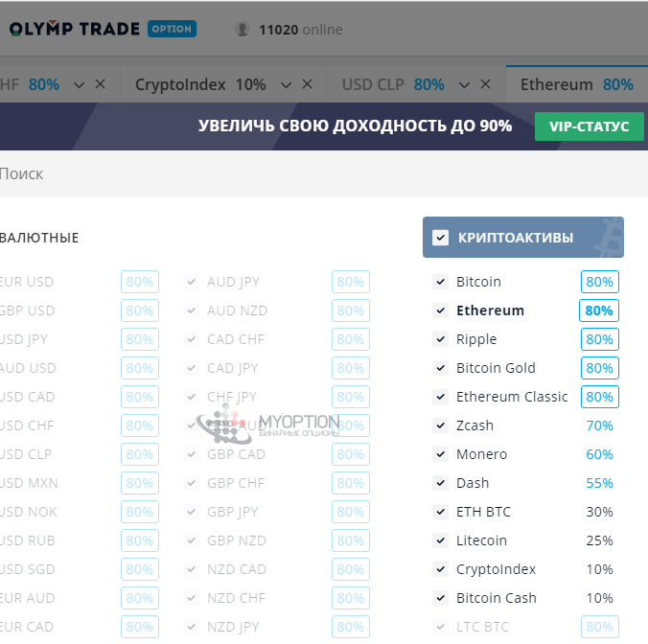
Task: Click the 80% badge next to Bitcoin
Action: click(x=600, y=282)
